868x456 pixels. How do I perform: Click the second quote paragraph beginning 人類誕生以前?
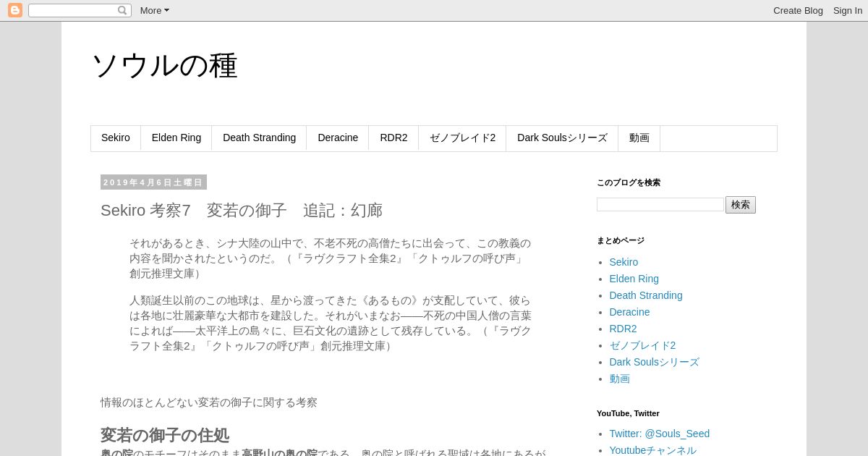pyautogui.click(x=331, y=323)
